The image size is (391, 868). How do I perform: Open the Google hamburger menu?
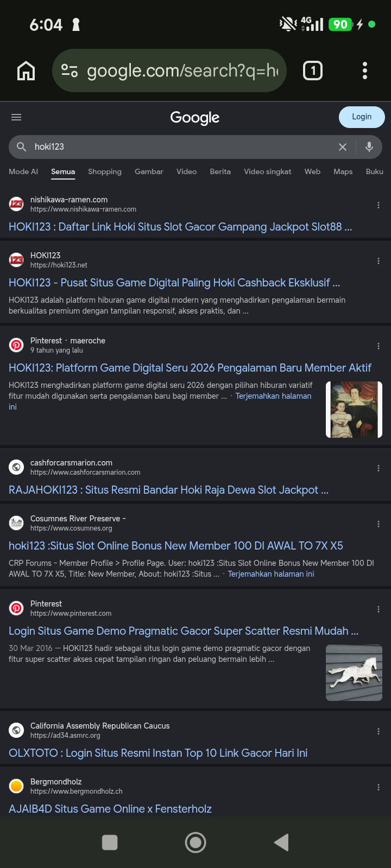tap(16, 117)
